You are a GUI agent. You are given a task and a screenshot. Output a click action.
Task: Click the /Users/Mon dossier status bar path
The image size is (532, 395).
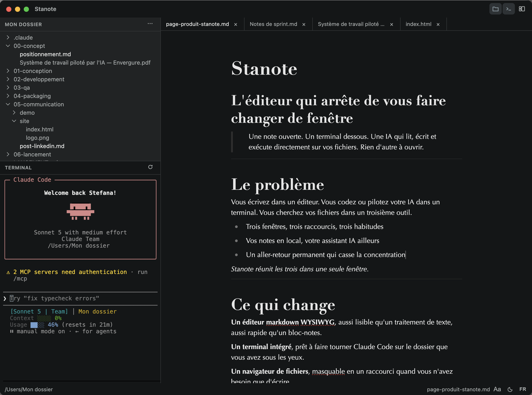click(29, 390)
